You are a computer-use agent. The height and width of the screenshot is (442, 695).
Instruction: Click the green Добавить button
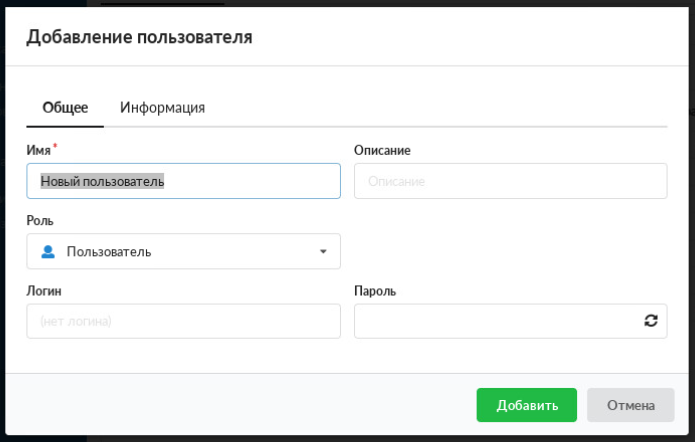527,405
